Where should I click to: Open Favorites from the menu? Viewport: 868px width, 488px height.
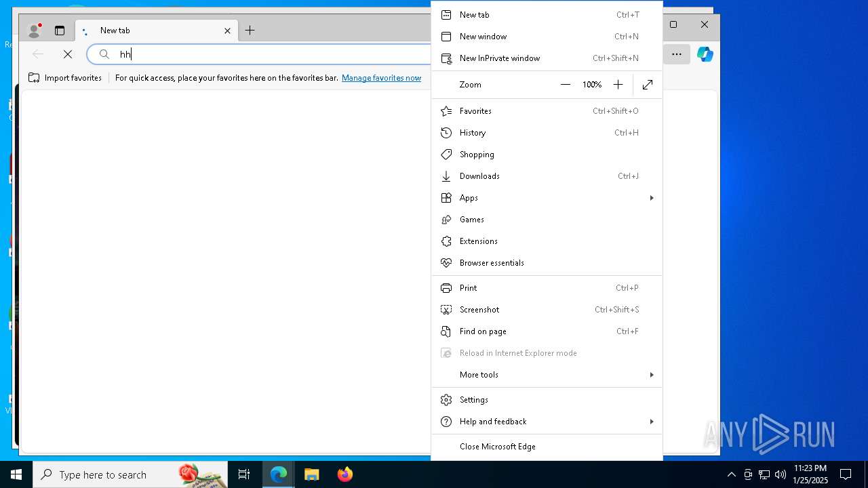pos(547,111)
